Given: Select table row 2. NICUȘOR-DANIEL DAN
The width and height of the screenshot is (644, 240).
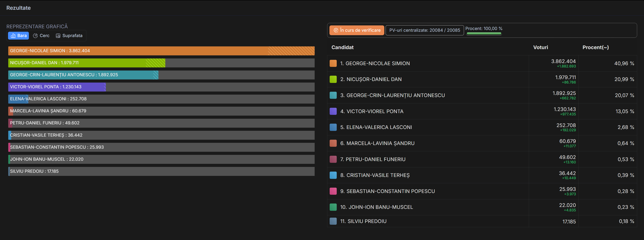Looking at the screenshot, I should pos(482,79).
